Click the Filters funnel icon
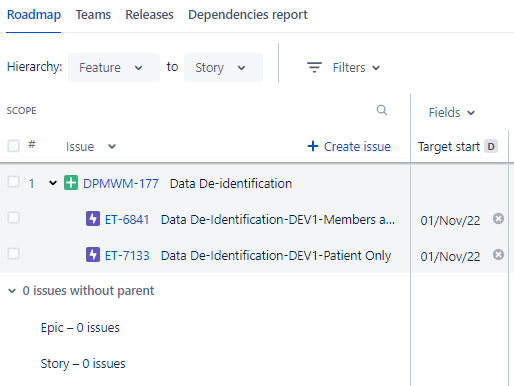 point(314,67)
